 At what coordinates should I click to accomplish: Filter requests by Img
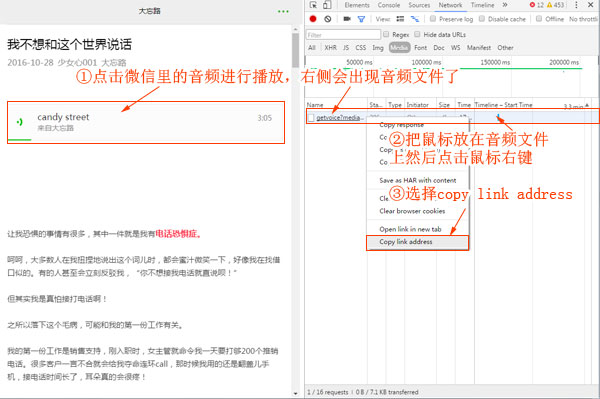[x=378, y=48]
